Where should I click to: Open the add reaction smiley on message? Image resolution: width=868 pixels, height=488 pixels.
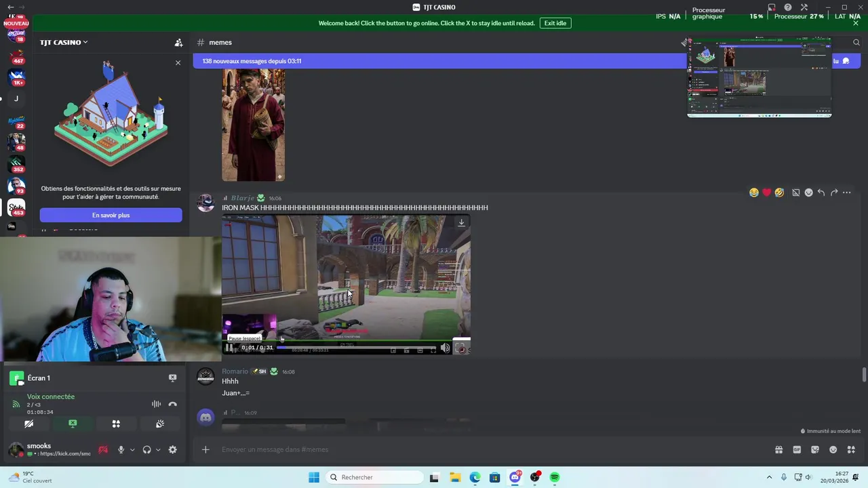click(x=808, y=192)
